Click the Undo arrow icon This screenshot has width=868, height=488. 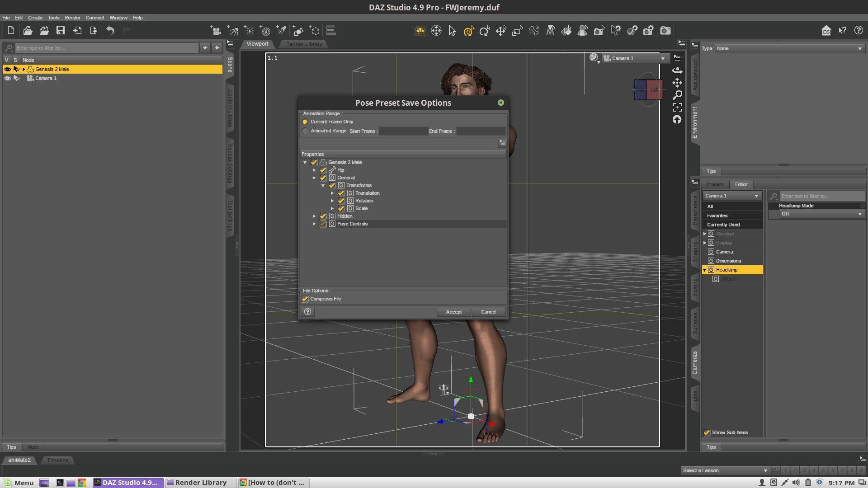pyautogui.click(x=110, y=31)
